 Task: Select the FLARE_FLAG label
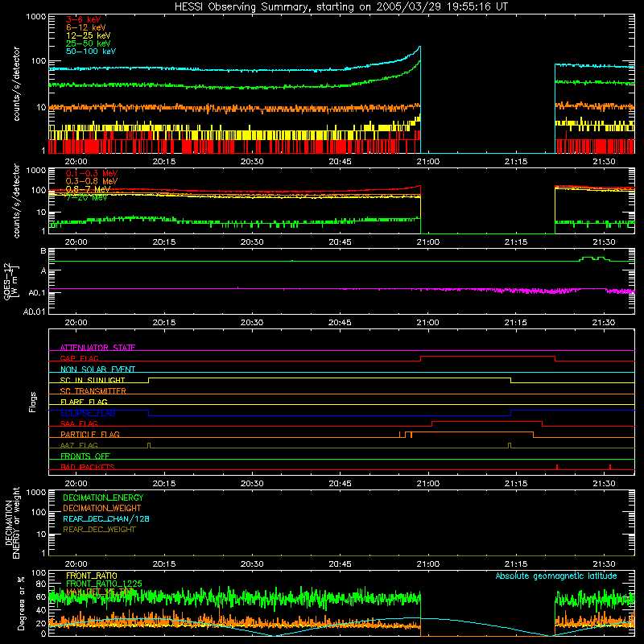point(84,402)
